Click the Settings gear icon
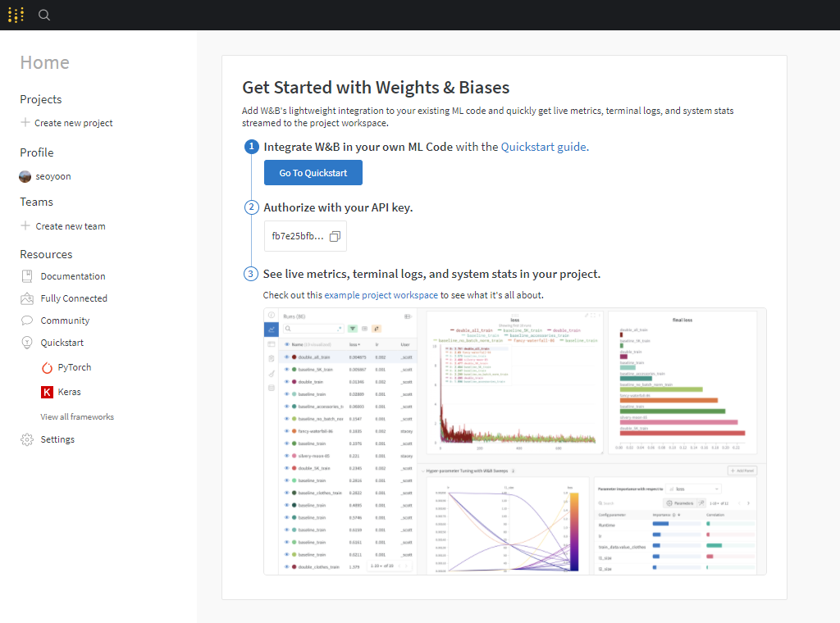The height and width of the screenshot is (623, 840). (x=27, y=439)
